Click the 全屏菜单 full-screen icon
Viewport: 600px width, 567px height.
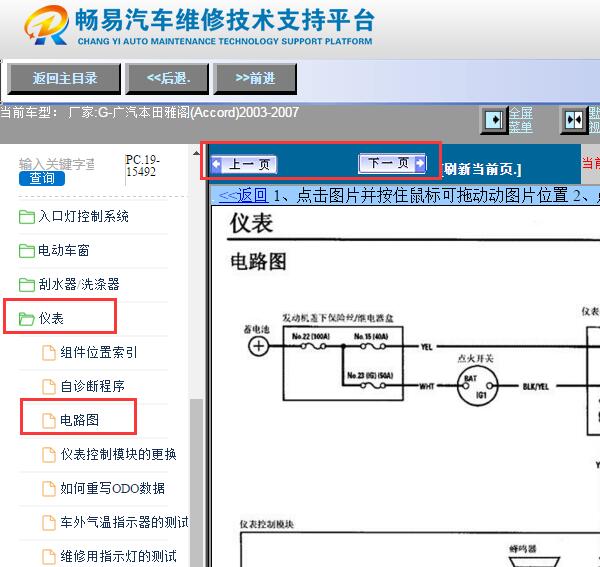pyautogui.click(x=494, y=120)
